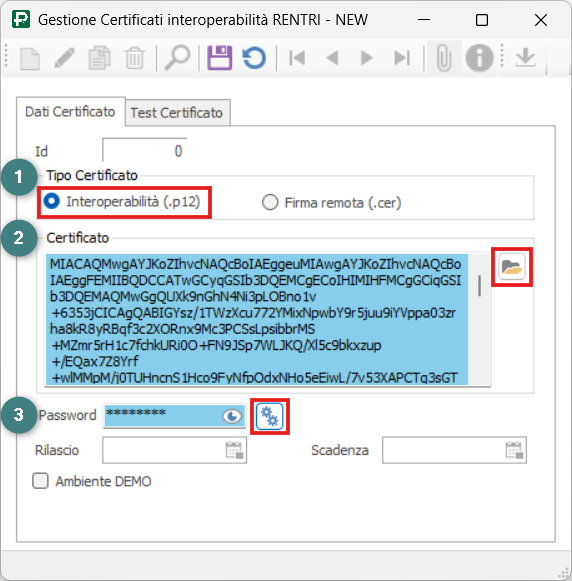Open the Rilascio date calendar picker
The height and width of the screenshot is (581, 572).
coord(235,450)
